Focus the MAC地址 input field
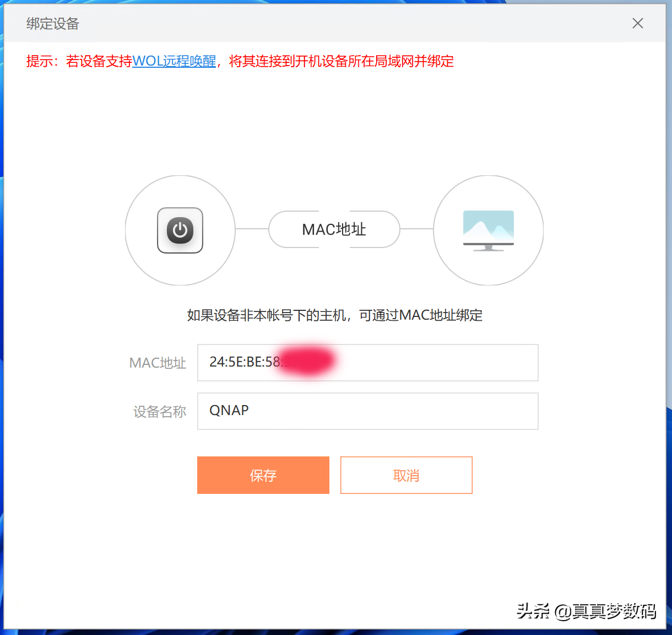This screenshot has width=672, height=635. tap(430, 363)
